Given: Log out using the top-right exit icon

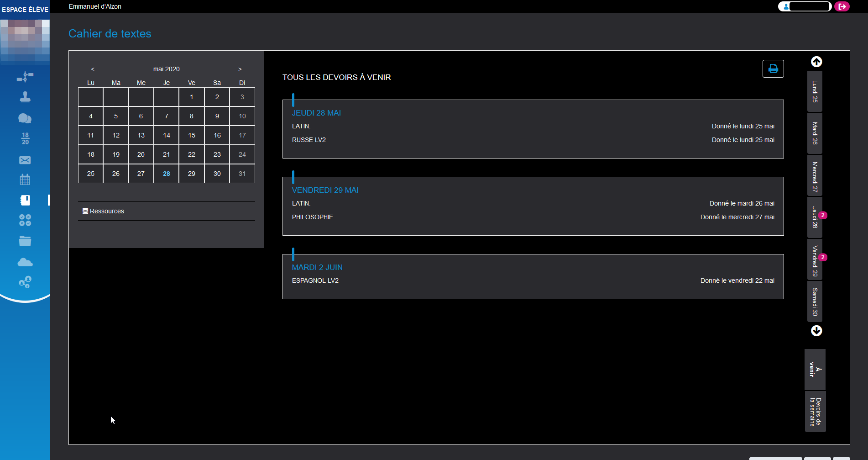Looking at the screenshot, I should tap(842, 6).
